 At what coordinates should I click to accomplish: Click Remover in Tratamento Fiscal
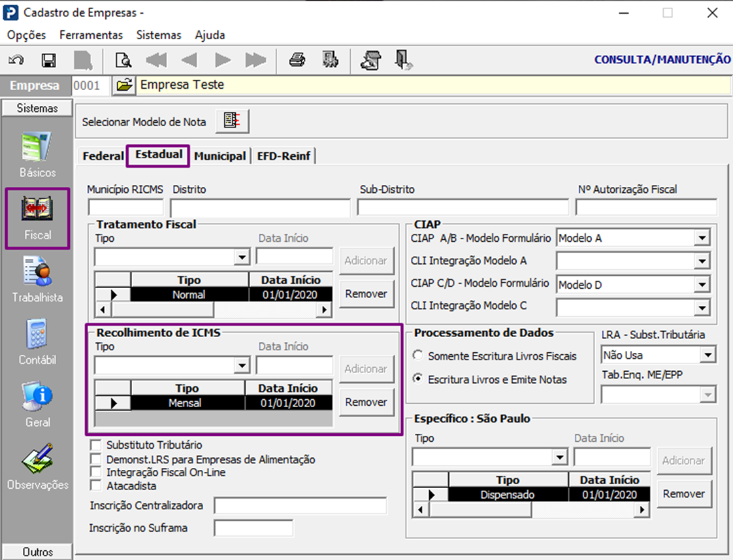366,293
